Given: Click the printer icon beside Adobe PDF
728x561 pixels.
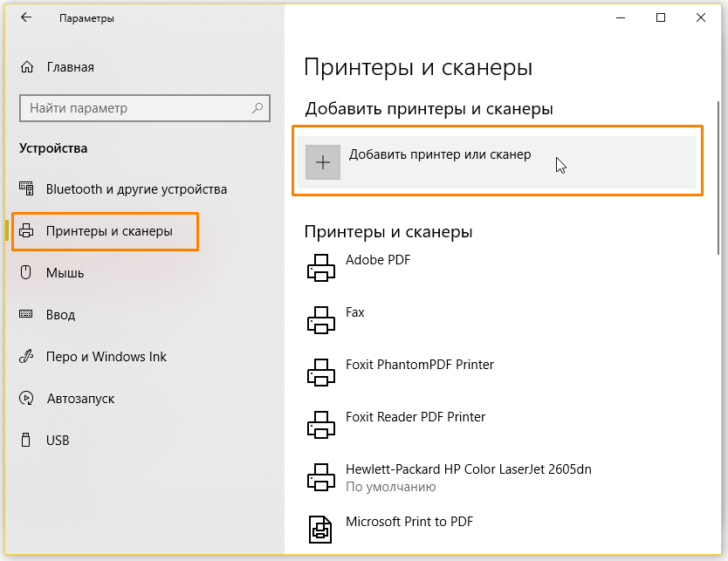Looking at the screenshot, I should point(322,268).
